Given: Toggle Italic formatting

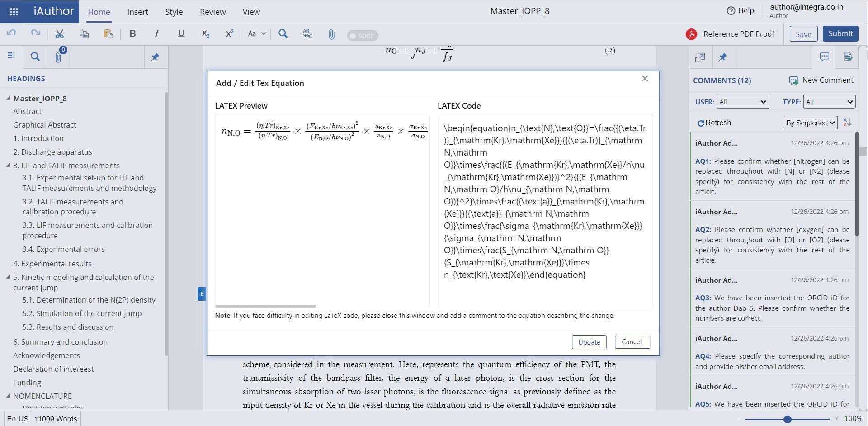Looking at the screenshot, I should pyautogui.click(x=156, y=33).
